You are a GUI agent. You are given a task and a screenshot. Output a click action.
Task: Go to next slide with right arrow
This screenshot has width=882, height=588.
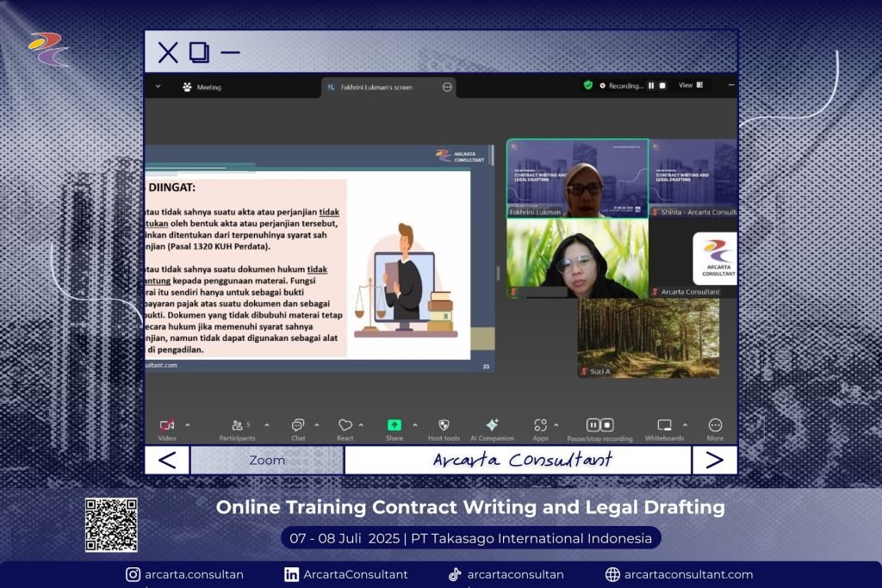pyautogui.click(x=714, y=461)
